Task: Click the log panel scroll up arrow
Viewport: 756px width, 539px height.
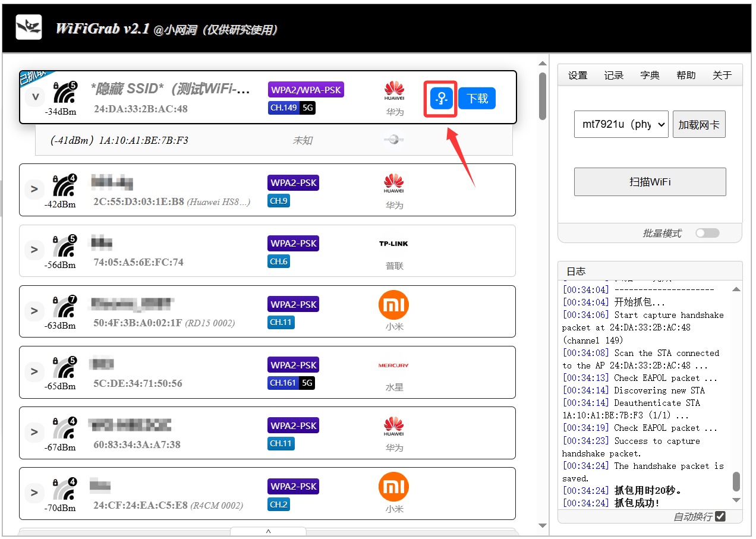Action: [736, 289]
